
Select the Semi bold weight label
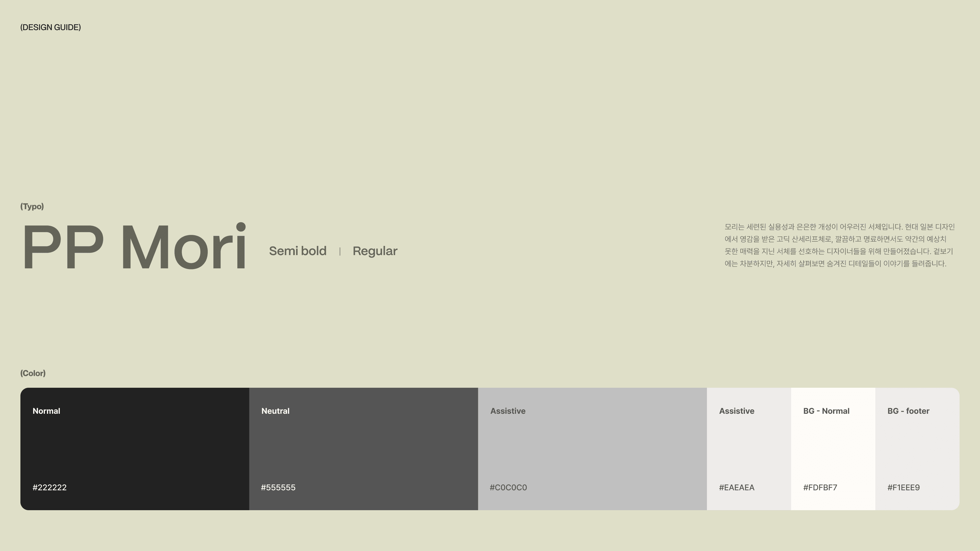298,251
